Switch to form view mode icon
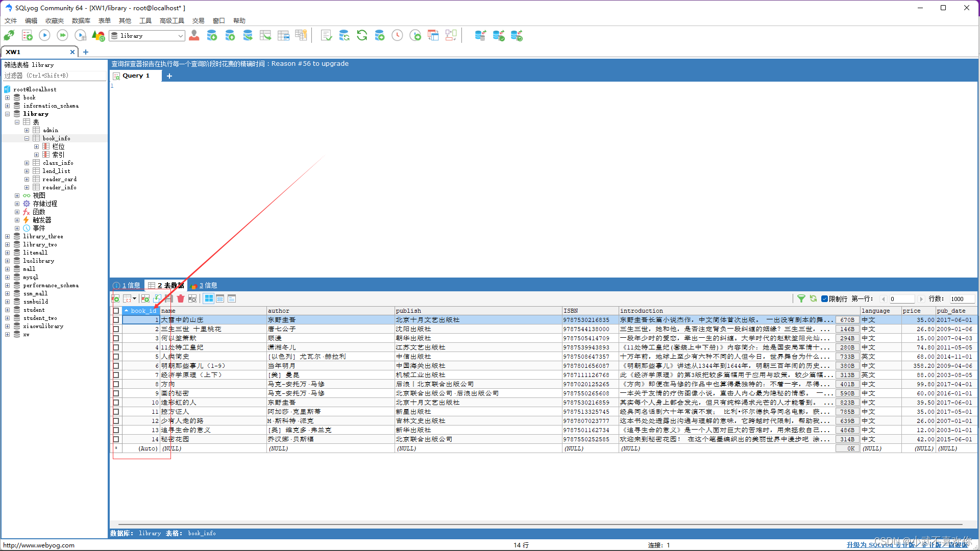This screenshot has width=980, height=551. click(220, 299)
